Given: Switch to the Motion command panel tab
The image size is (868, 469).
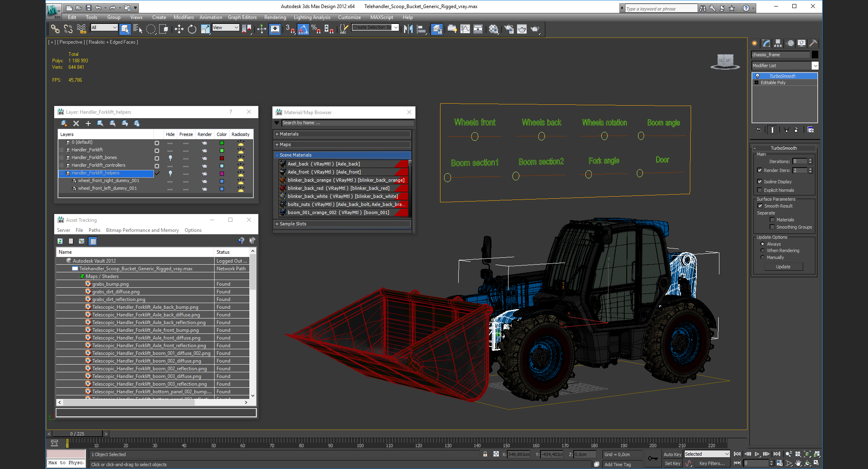Looking at the screenshot, I should [x=790, y=43].
